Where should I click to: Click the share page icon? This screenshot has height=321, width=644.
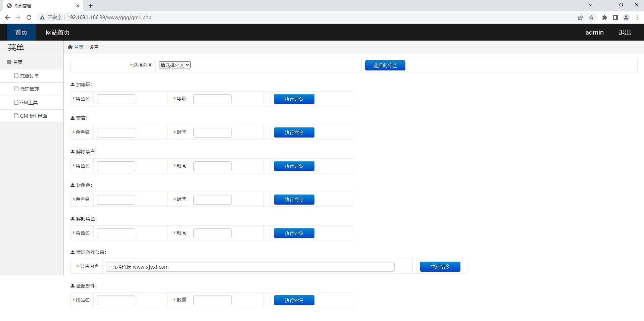pyautogui.click(x=580, y=17)
